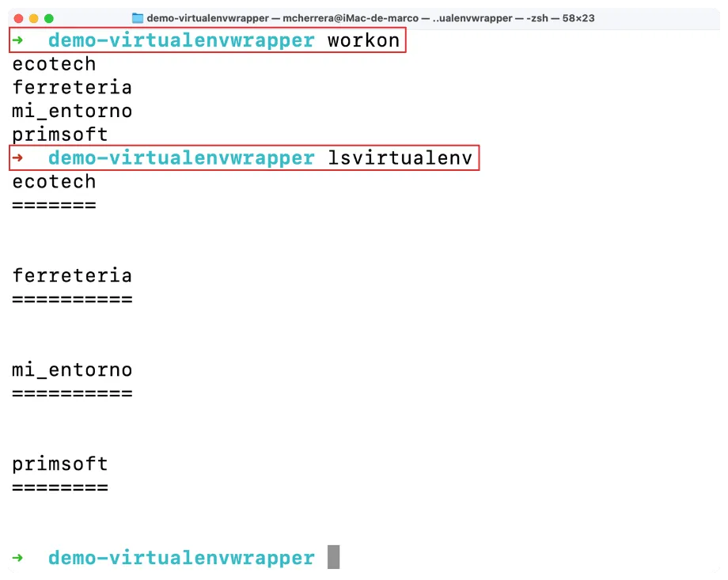Viewport: 728px width, 580px height.
Task: Click the green arrow on the last prompt
Action: click(18, 558)
